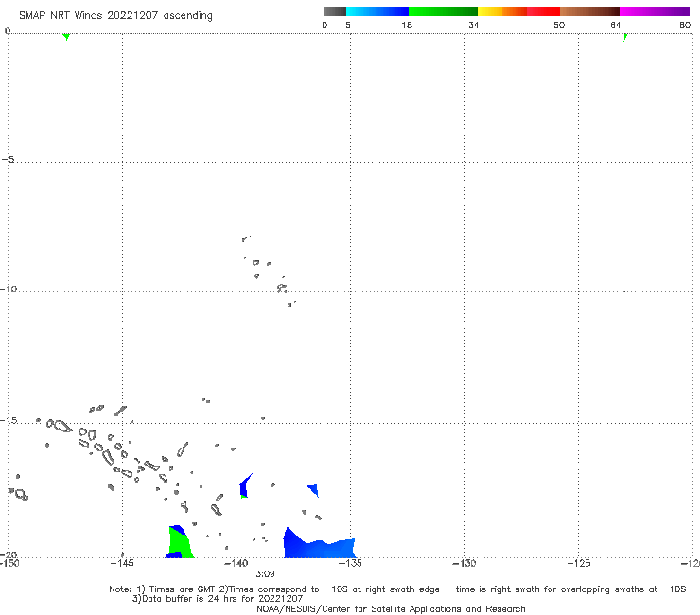700x615 pixels.
Task: Click the '3:09' swath time label
Action: tap(265, 574)
